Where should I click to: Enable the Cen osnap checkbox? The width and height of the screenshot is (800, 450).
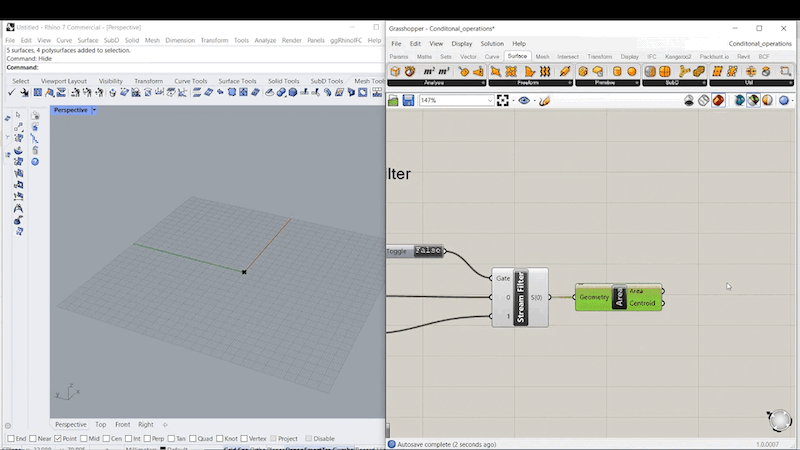coord(106,439)
